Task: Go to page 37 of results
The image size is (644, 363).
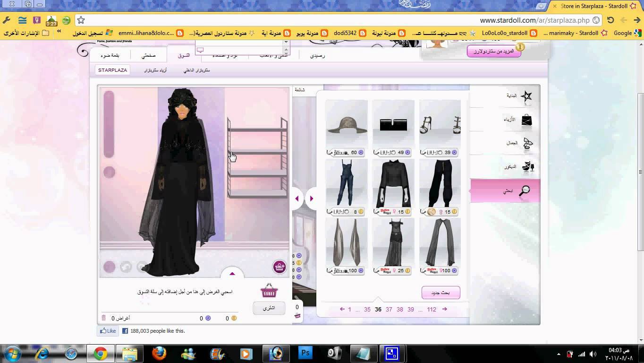Action: (389, 309)
